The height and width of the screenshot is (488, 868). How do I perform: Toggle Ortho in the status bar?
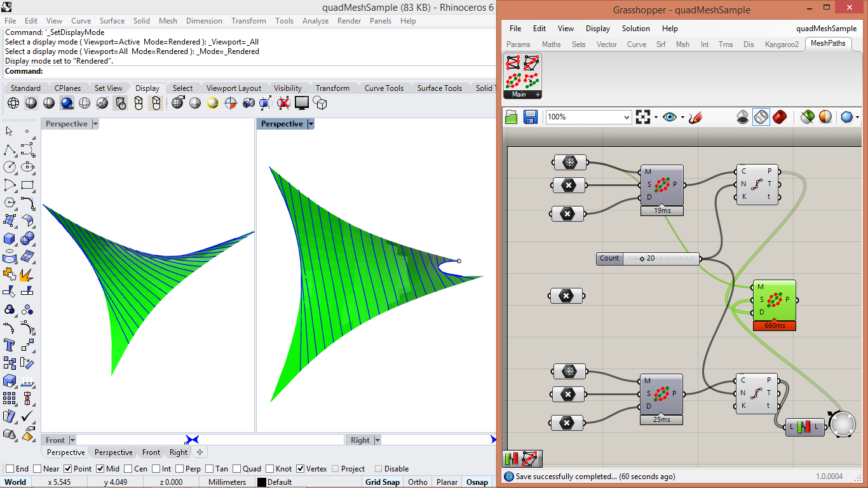coord(417,482)
